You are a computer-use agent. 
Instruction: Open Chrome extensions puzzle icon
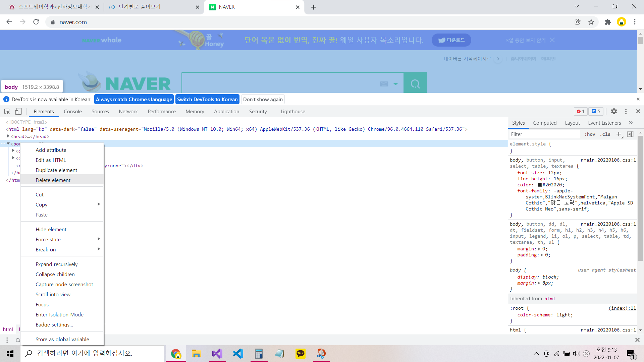pyautogui.click(x=608, y=22)
